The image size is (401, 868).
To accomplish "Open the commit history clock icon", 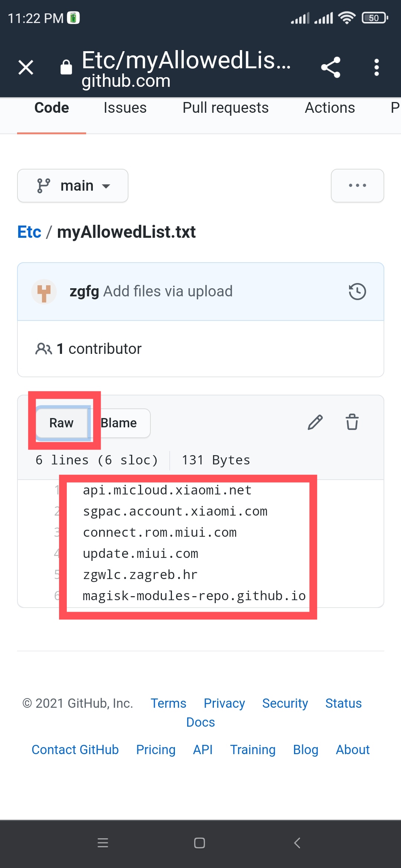I will coord(356,291).
